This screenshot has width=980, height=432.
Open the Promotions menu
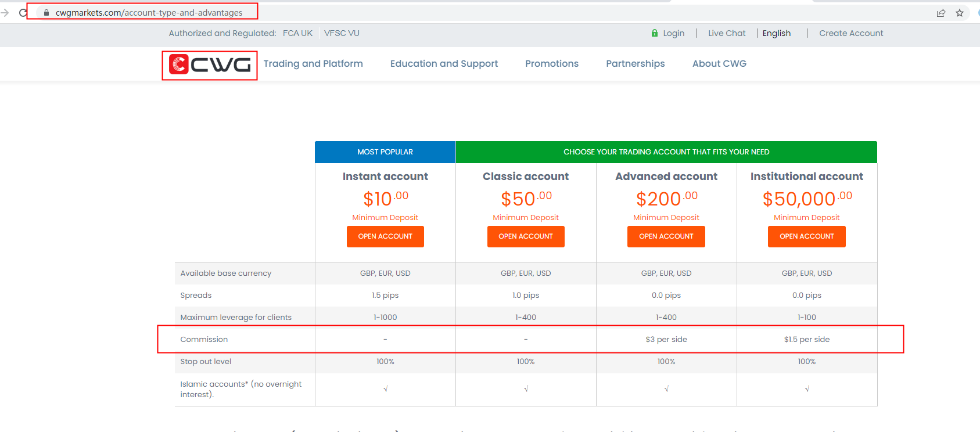point(552,64)
